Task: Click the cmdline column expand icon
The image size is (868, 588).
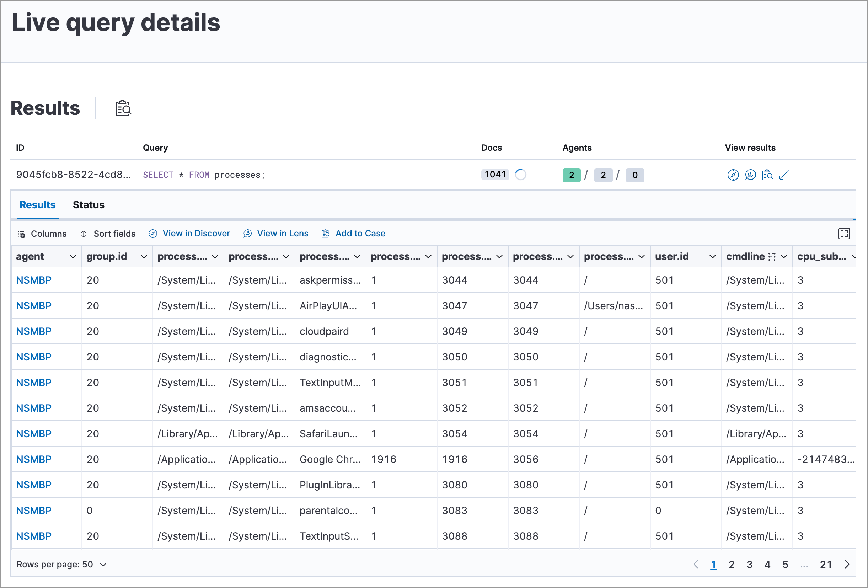Action: tap(772, 257)
